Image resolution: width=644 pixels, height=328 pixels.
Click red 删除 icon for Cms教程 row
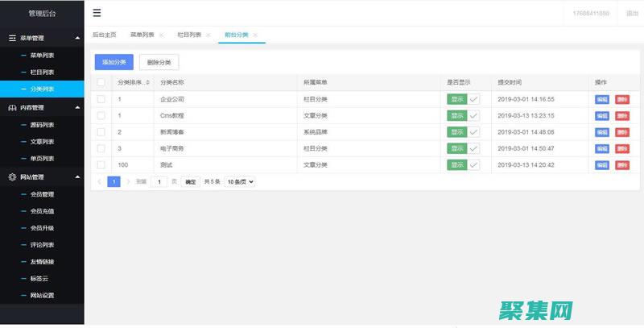[622, 116]
